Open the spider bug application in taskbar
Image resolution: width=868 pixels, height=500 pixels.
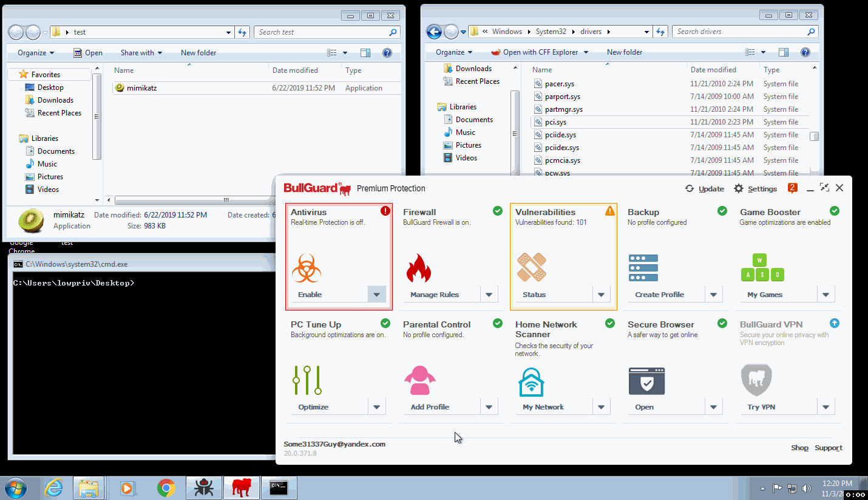pyautogui.click(x=204, y=488)
